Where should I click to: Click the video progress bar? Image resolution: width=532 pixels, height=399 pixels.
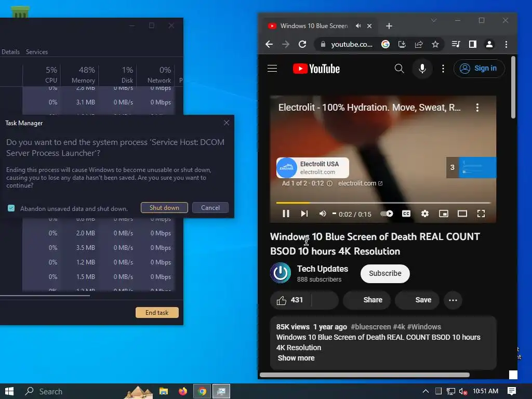(383, 203)
